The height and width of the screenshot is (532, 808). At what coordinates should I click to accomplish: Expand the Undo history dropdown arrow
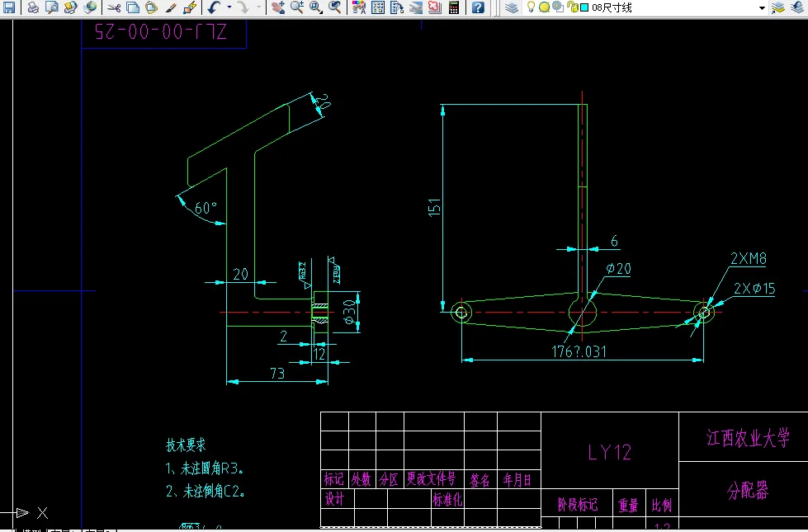click(229, 7)
